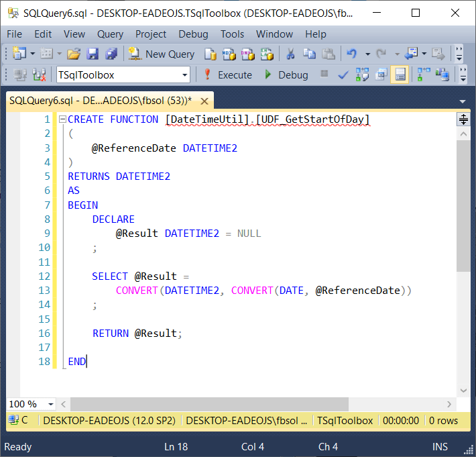Click the Navigate Backward icon
Viewport: 476px width, 457px height.
pyautogui.click(x=412, y=54)
